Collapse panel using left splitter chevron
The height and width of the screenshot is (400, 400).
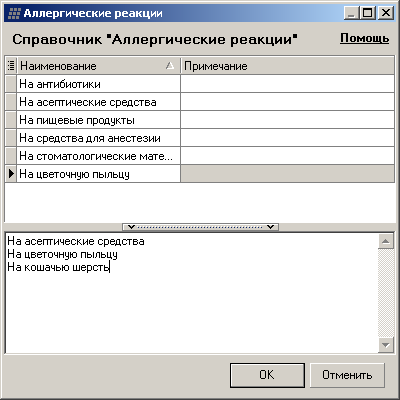point(131,227)
